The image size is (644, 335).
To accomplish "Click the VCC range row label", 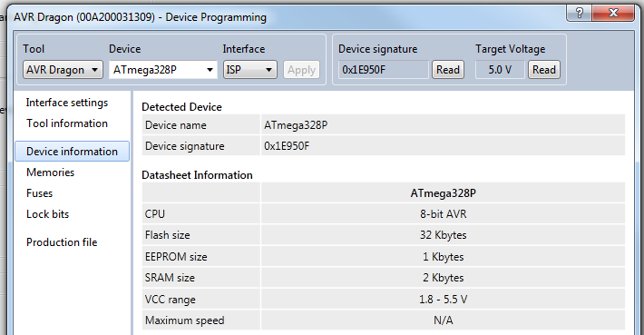I will [x=170, y=300].
